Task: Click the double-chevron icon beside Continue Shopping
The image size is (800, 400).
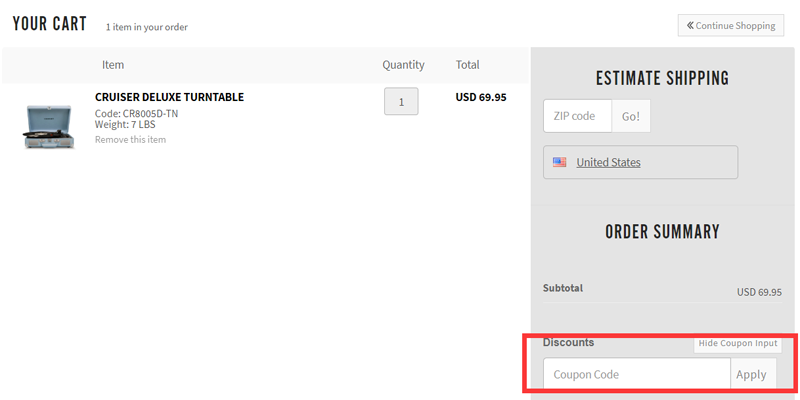Action: pyautogui.click(x=690, y=26)
